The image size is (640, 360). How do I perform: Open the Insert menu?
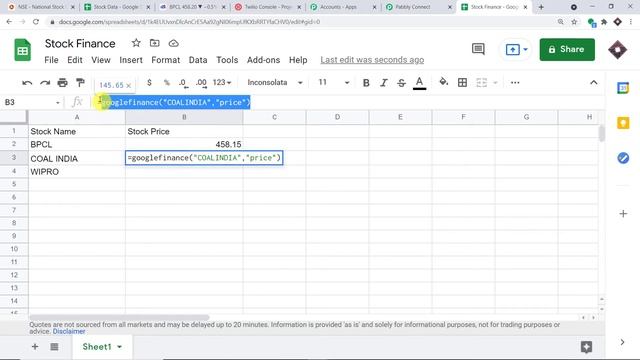[131, 60]
